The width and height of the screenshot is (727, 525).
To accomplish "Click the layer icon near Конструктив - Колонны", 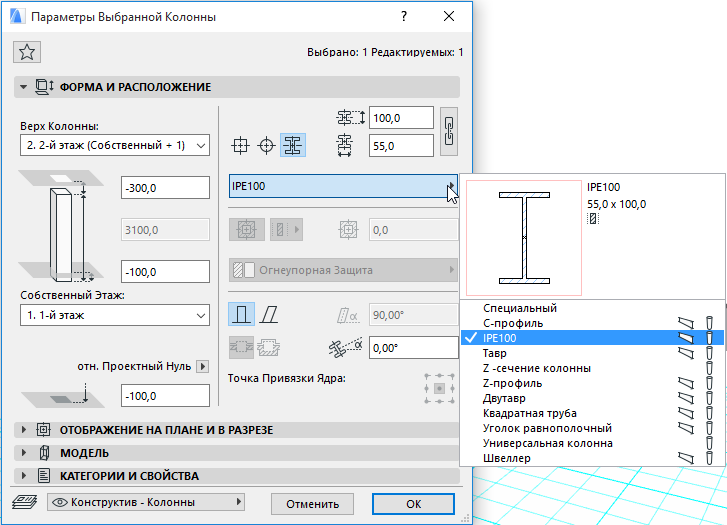I will (x=25, y=502).
